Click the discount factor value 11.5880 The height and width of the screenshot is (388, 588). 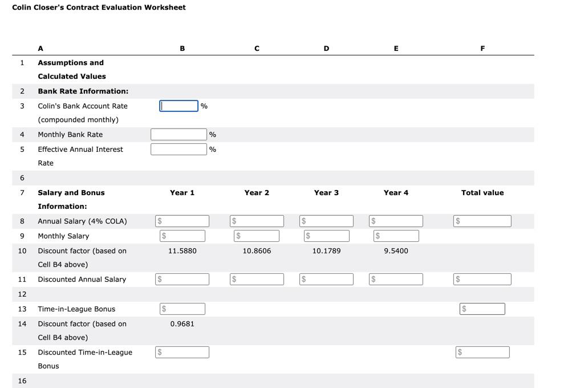pyautogui.click(x=182, y=250)
